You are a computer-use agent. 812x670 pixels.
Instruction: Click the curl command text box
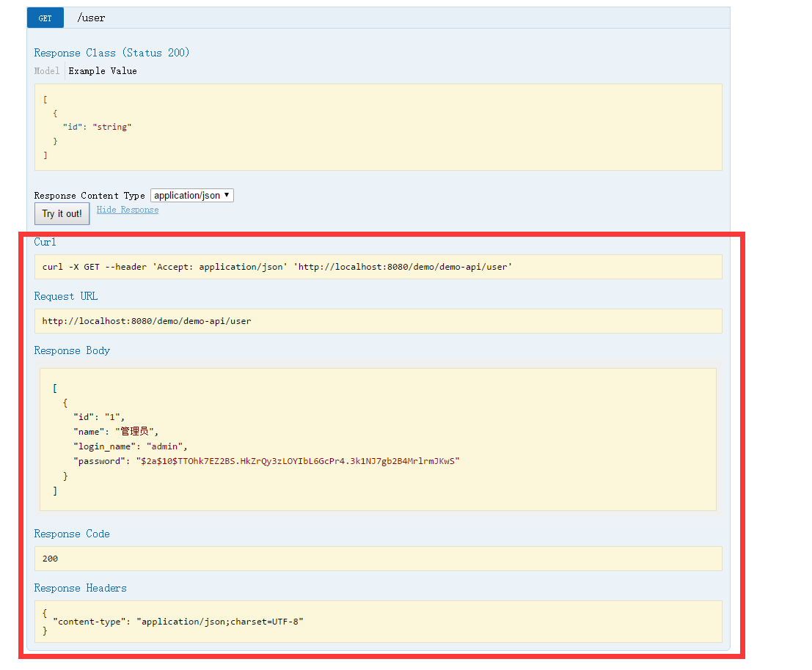point(378,267)
